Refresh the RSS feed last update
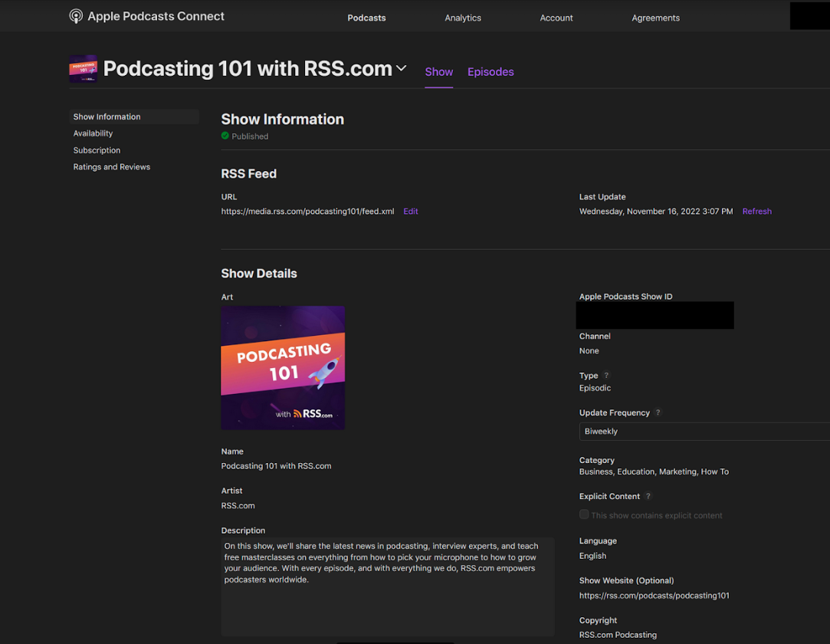Screen dimensions: 830x644 pos(756,211)
